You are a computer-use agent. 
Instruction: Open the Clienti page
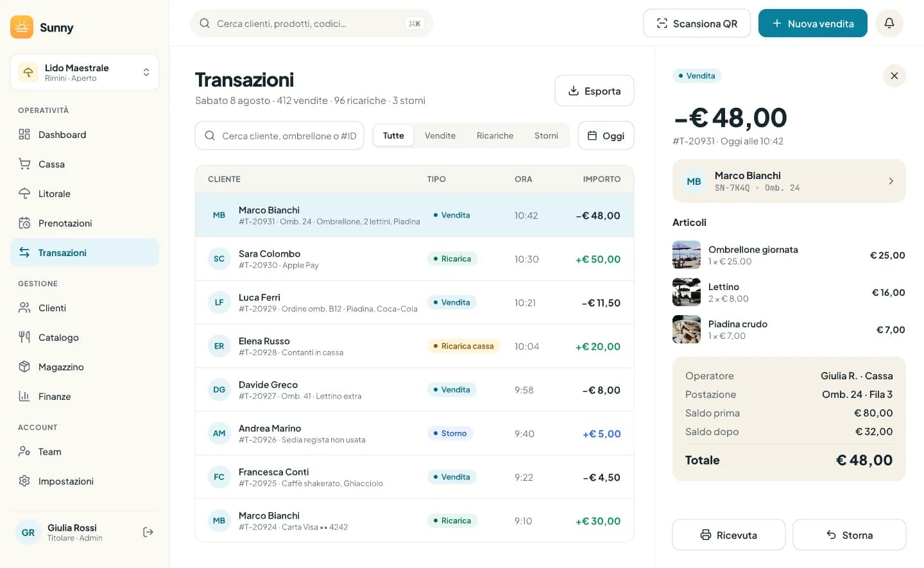(x=85, y=308)
